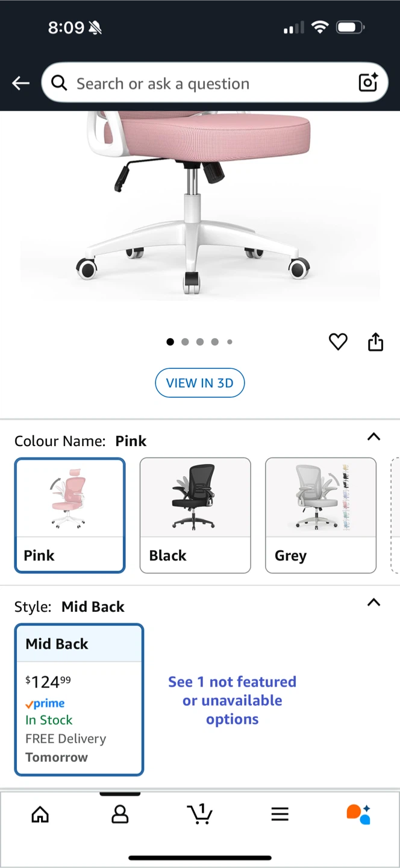The height and width of the screenshot is (868, 400).
Task: Tap the heart wishlist icon
Action: (x=338, y=342)
